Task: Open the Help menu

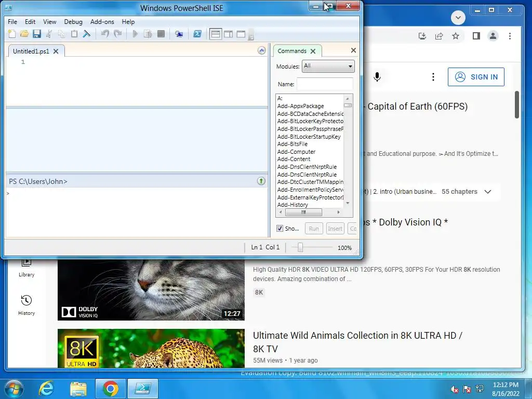Action: tap(128, 22)
